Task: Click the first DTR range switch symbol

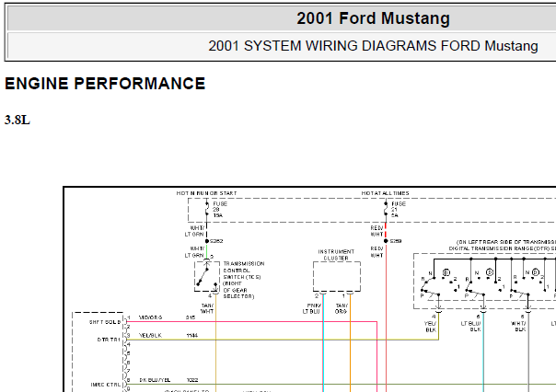Action: [x=440, y=283]
